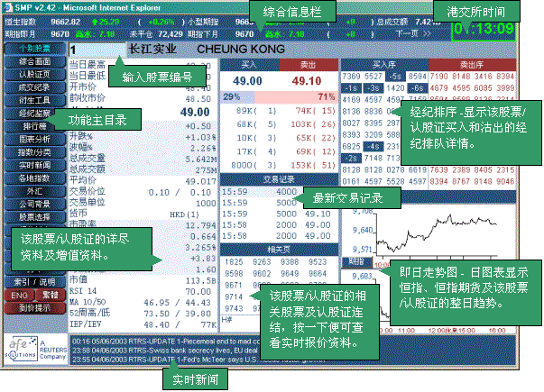Click the stock code input field
The width and height of the screenshot is (544, 392).
tap(97, 50)
